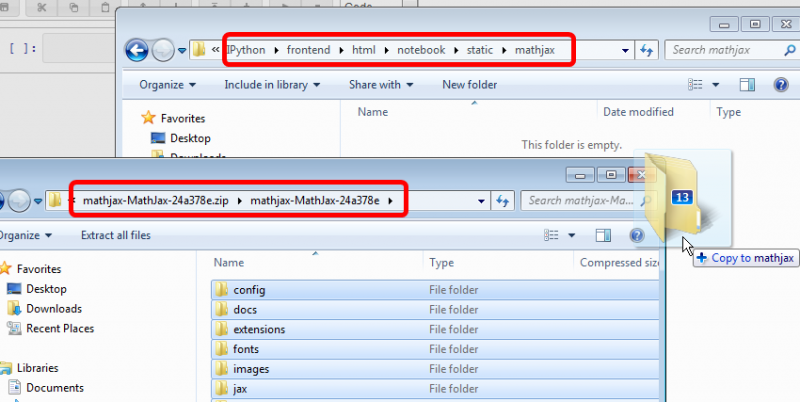Open the Include in library menu

click(272, 85)
